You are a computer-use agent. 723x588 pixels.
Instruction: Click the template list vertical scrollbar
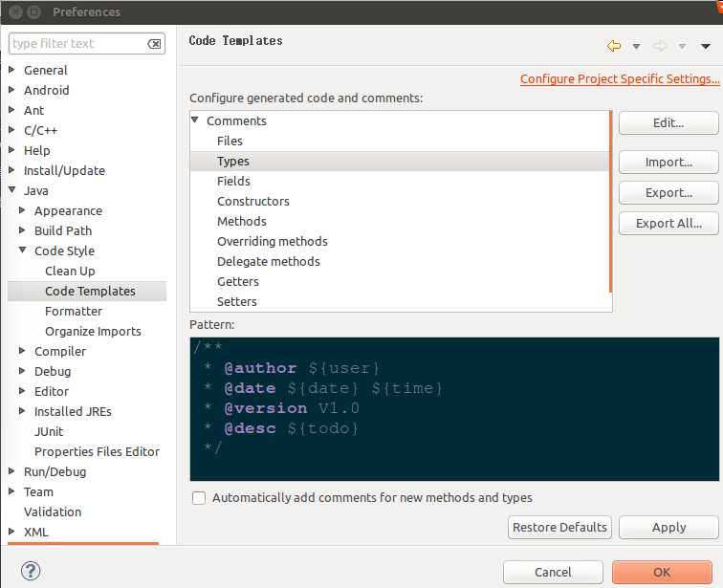pos(610,201)
